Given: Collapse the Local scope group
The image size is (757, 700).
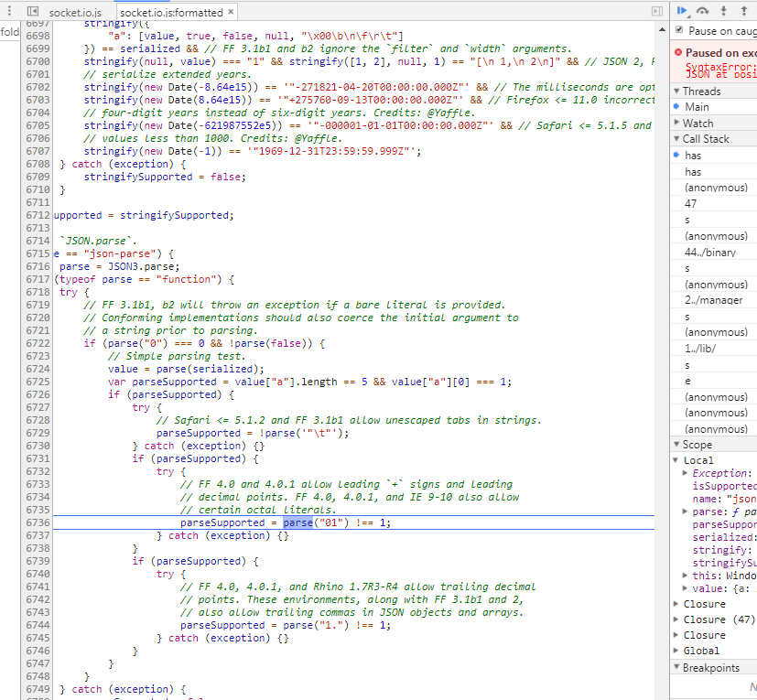Looking at the screenshot, I should point(676,460).
